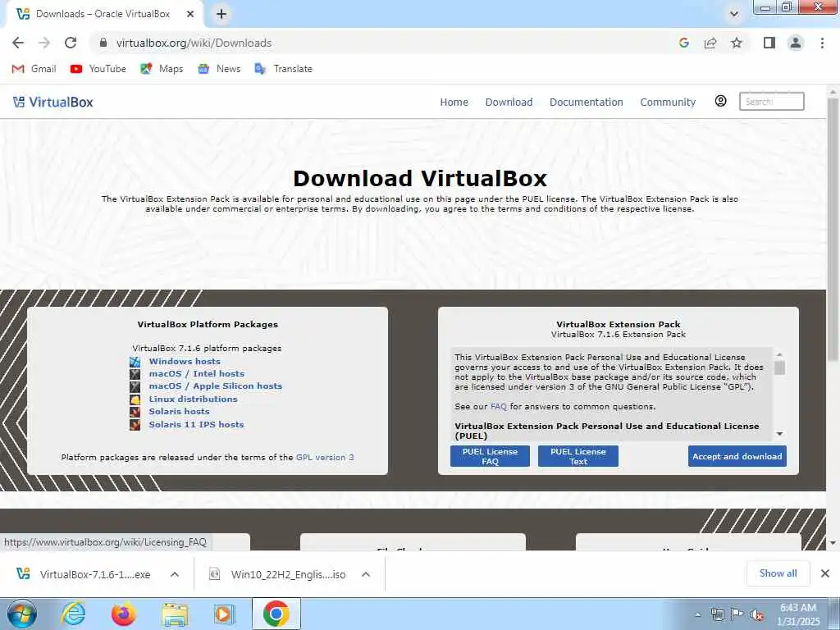Click the FAQ link in license text
The height and width of the screenshot is (630, 840).
point(498,407)
